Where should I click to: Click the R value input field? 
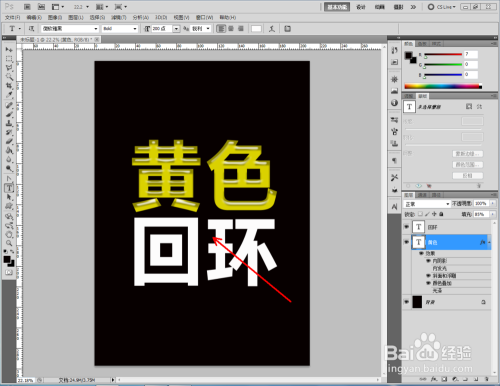point(471,54)
